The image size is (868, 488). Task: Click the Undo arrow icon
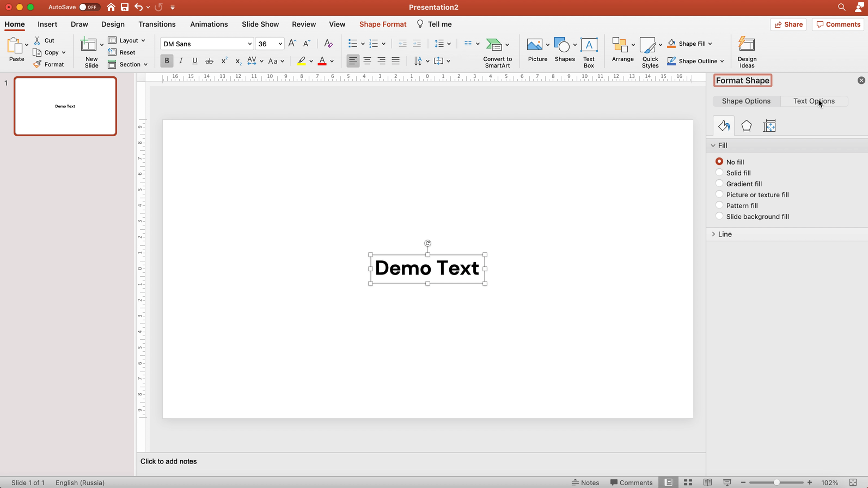tap(139, 7)
